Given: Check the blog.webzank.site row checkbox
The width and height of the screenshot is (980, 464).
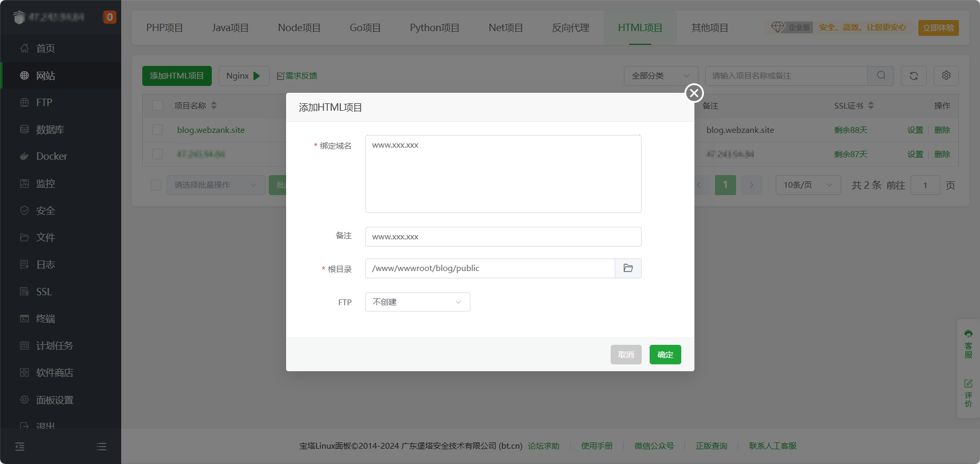Looking at the screenshot, I should [158, 130].
